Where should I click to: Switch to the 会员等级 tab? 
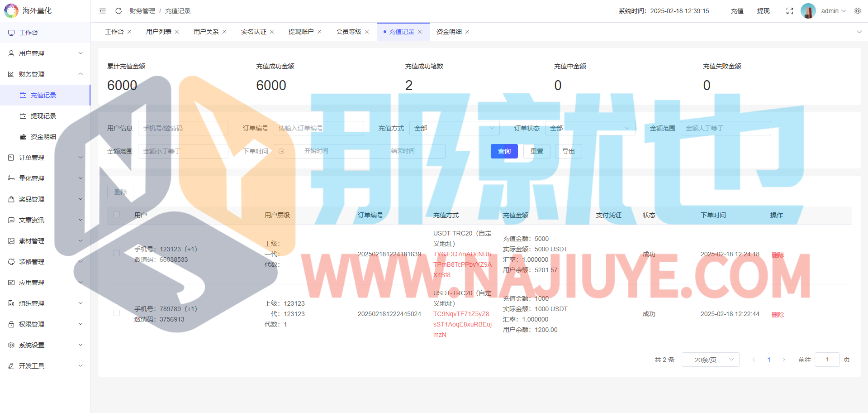click(348, 32)
